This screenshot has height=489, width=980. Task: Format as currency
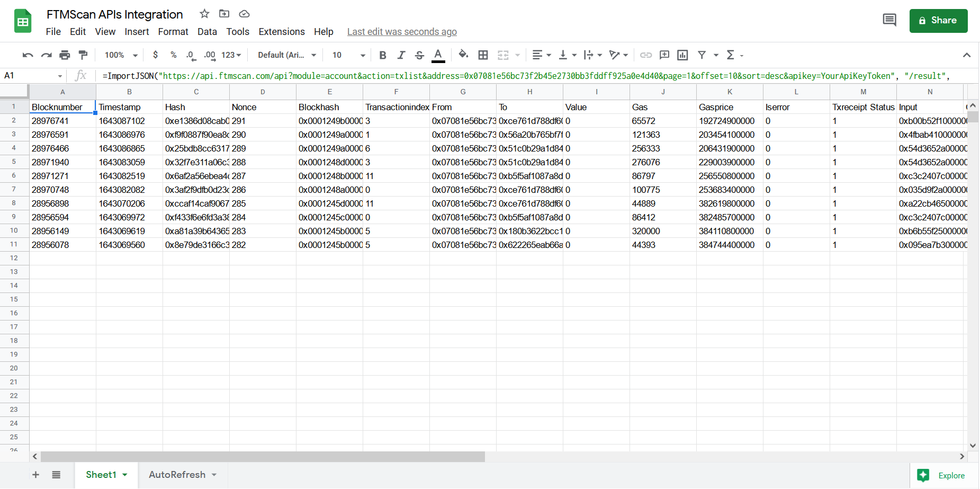pyautogui.click(x=155, y=55)
